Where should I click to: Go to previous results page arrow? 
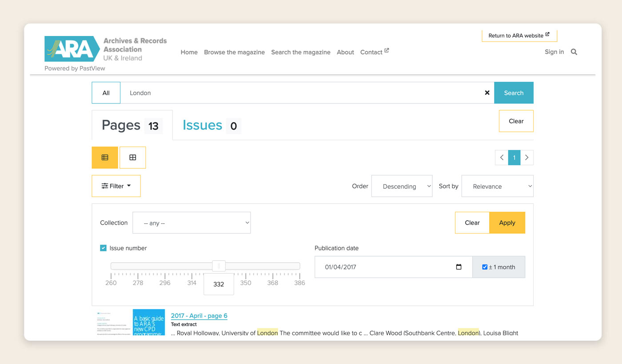[x=502, y=158]
